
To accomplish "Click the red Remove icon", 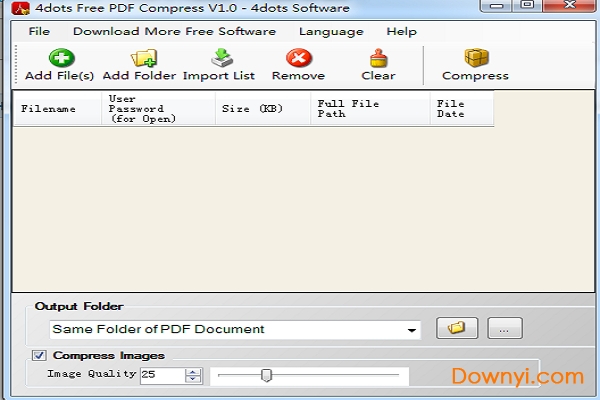I will tap(299, 58).
